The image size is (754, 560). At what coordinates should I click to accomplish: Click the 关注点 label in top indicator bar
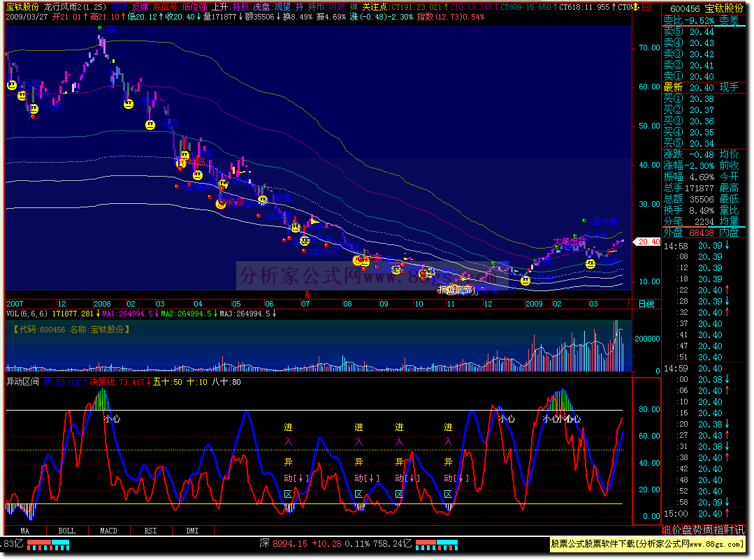[x=375, y=7]
